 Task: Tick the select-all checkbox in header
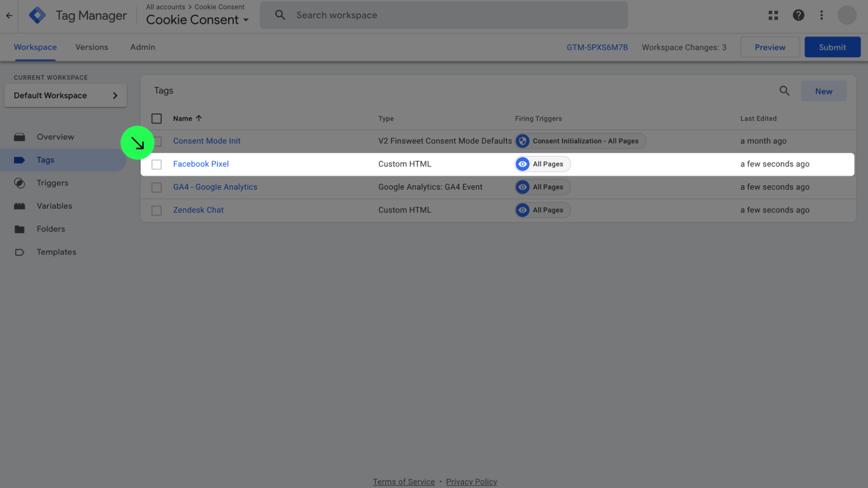point(156,118)
